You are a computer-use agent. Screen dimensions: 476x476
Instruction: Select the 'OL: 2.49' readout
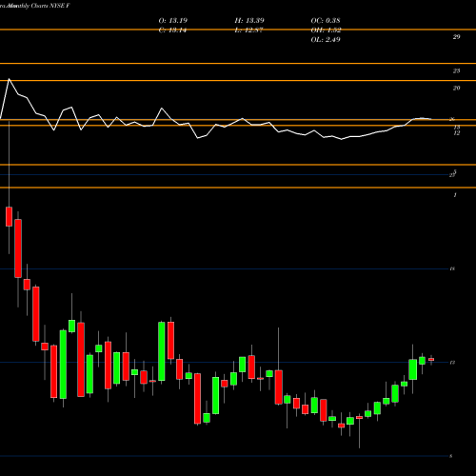pyautogui.click(x=326, y=39)
